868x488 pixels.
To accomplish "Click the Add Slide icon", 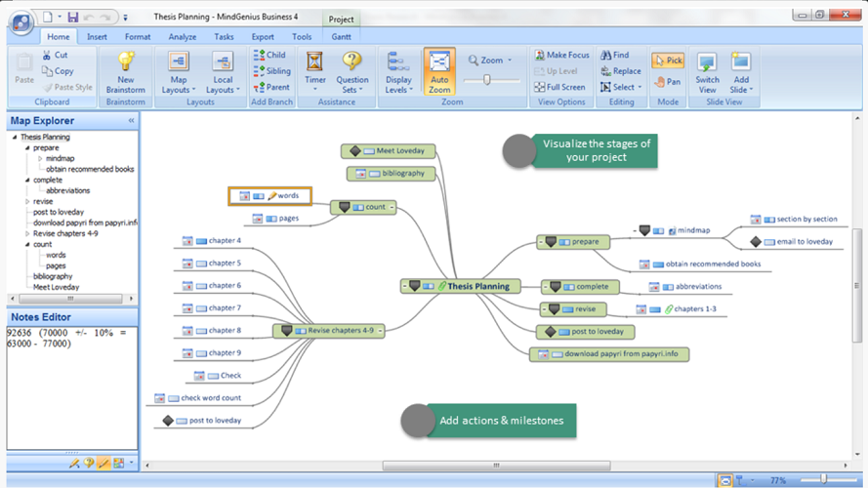I will coord(741,62).
